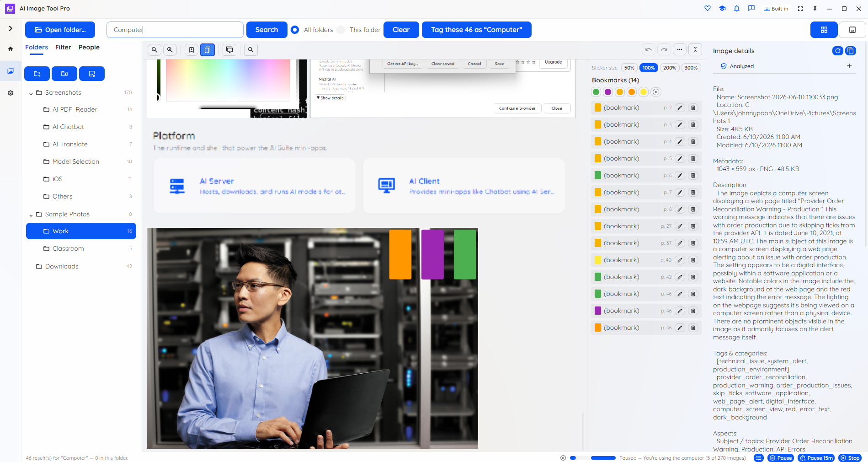Click the AI Server platform card

pyautogui.click(x=255, y=186)
